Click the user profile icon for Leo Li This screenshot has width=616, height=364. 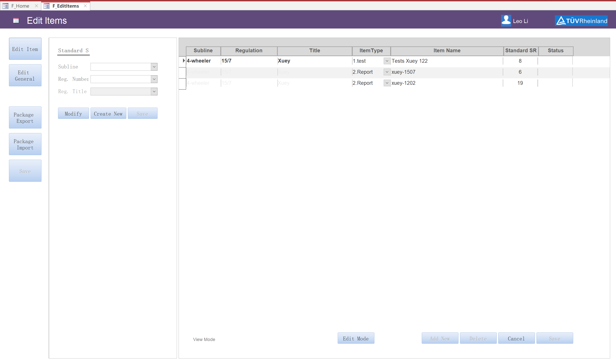(505, 20)
